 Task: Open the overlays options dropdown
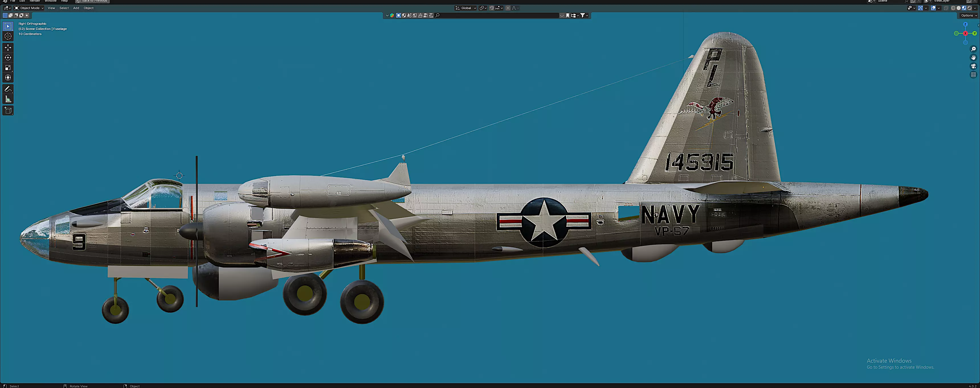[x=939, y=8]
